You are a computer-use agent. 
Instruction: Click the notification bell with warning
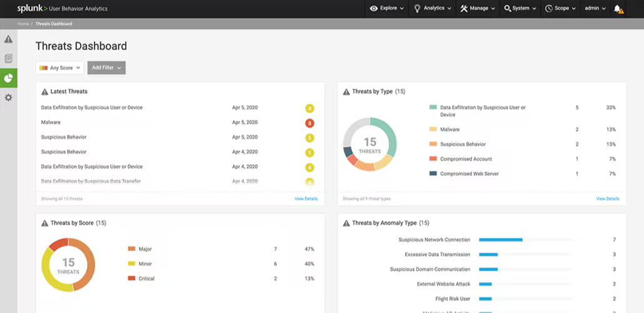tap(618, 9)
